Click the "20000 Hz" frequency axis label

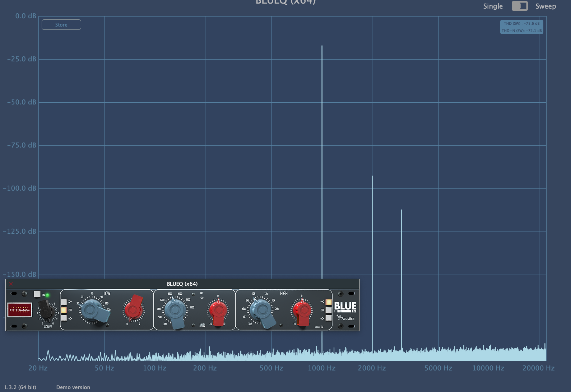(539, 368)
